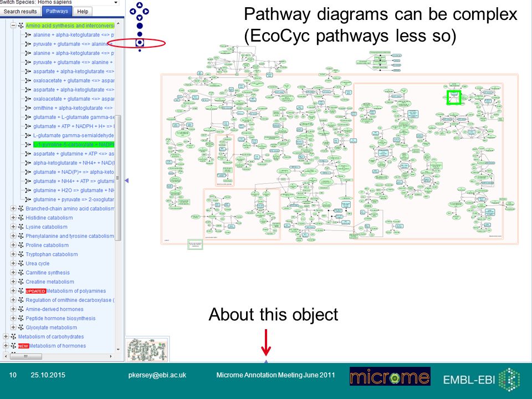Click reaction icon beside glutamate + L-glutamate gamma-se
The width and height of the screenshot is (532, 399).
pos(28,117)
